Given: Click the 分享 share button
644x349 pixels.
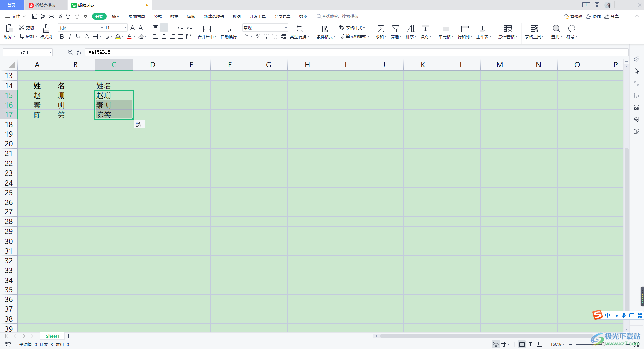Looking at the screenshot, I should coord(612,16).
